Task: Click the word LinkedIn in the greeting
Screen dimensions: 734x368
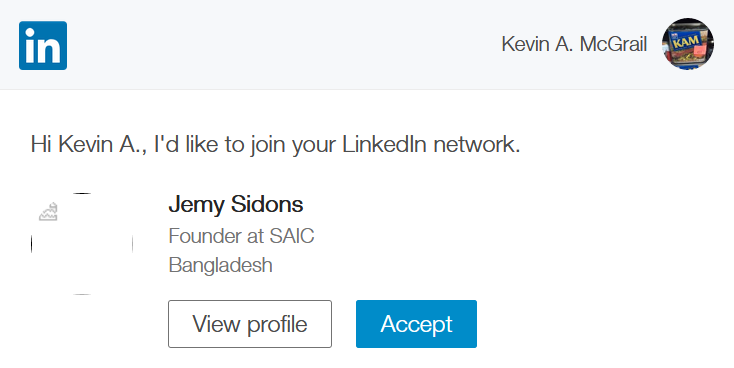Action: pyautogui.click(x=384, y=144)
